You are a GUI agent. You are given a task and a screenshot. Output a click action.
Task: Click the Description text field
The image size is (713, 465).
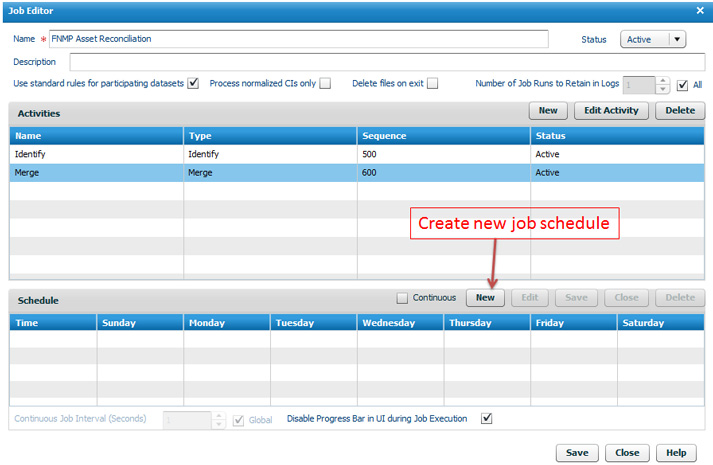[382, 62]
